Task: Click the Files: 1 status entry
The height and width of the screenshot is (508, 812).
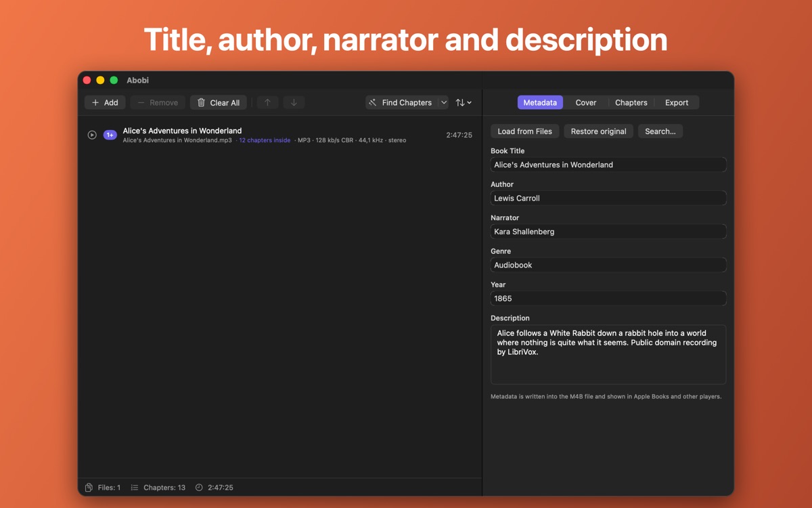Action: coord(109,488)
